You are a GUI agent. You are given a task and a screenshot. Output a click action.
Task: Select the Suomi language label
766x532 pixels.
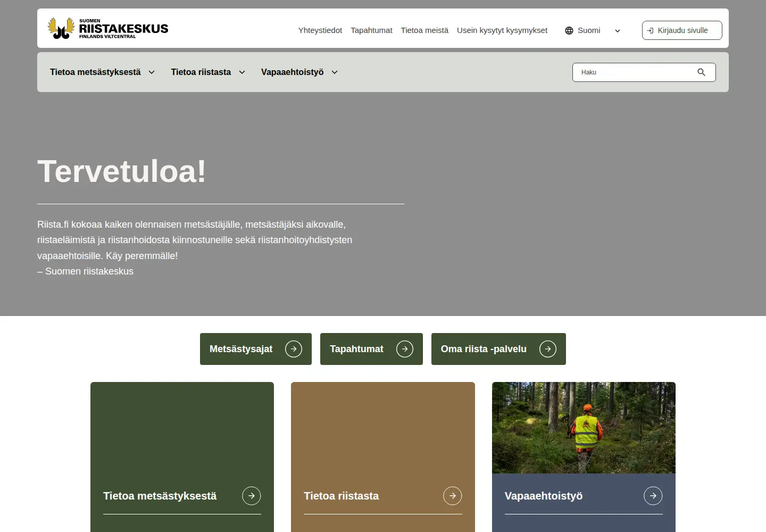(589, 30)
